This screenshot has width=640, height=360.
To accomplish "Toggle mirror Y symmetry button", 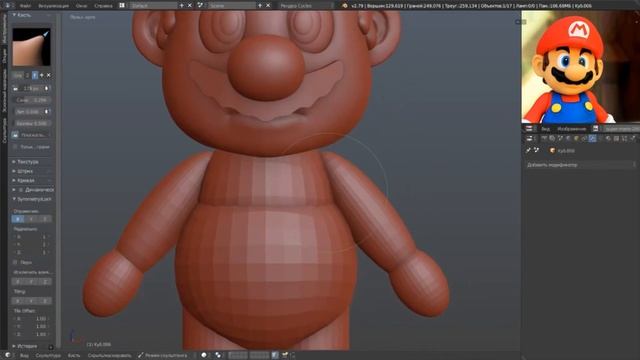I will pyautogui.click(x=31, y=219).
